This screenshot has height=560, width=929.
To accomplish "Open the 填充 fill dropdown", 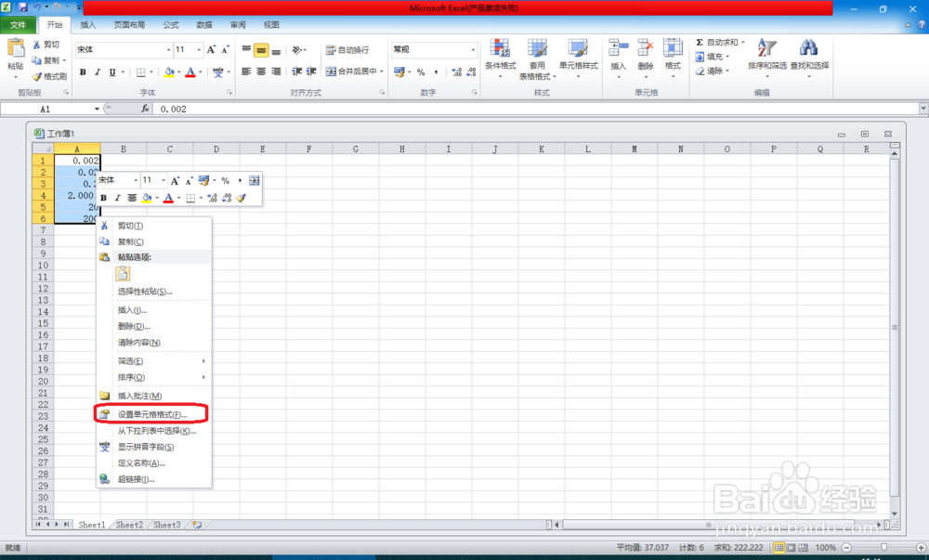I will [713, 57].
